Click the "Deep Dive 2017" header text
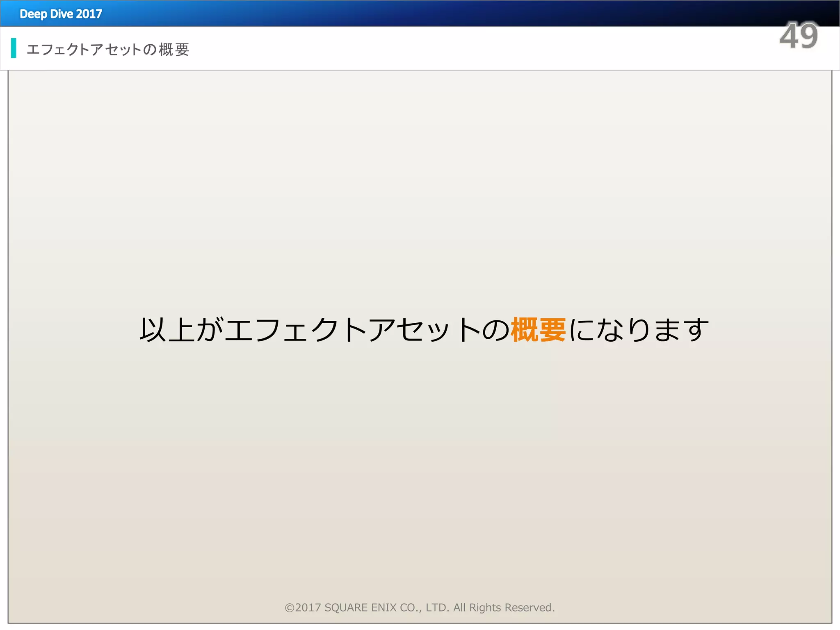This screenshot has width=840, height=630. pyautogui.click(x=61, y=14)
